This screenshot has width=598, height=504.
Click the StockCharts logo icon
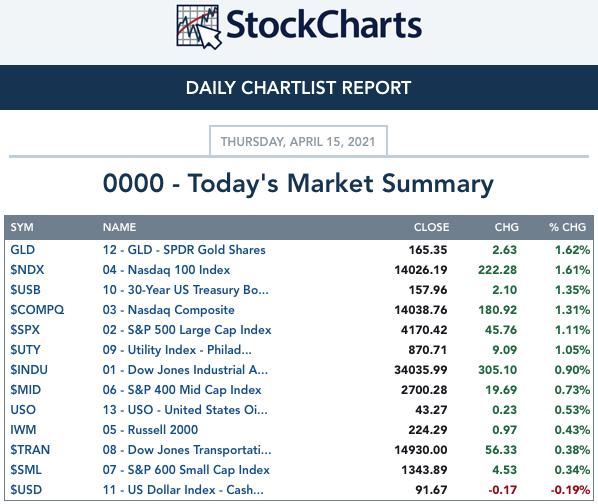[x=199, y=27]
